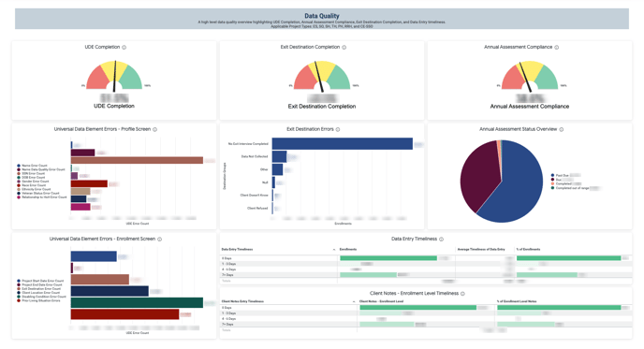
Task: Select 4 - 6 Days row in Client Notes table
Action: click(x=426, y=319)
